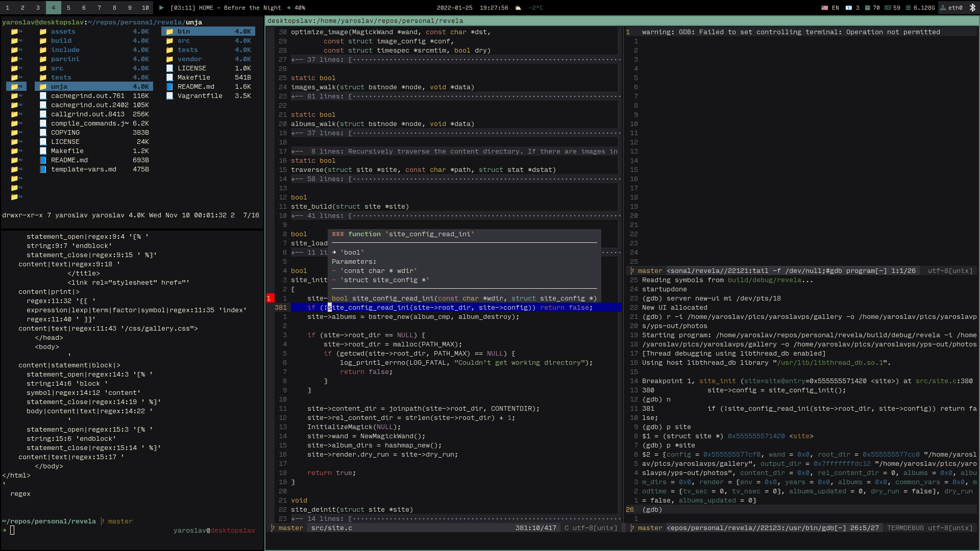Switch to workspace 10

pos(145,8)
